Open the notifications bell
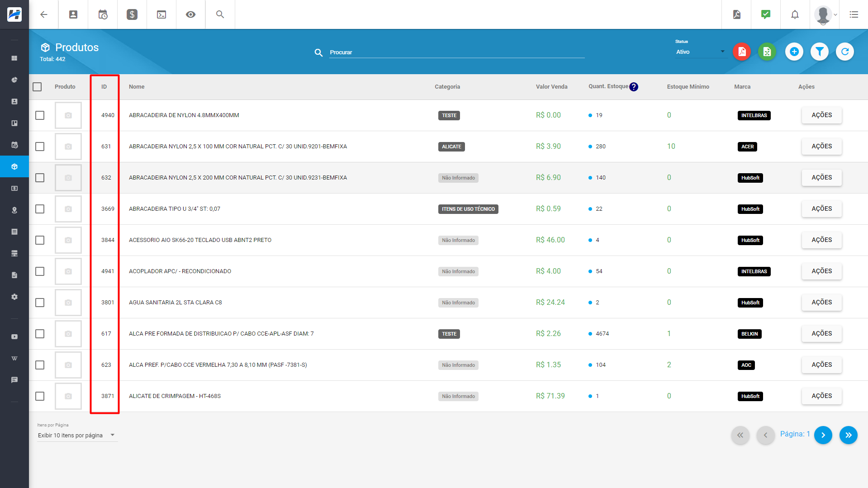Image resolution: width=868 pixels, height=488 pixels. click(795, 14)
